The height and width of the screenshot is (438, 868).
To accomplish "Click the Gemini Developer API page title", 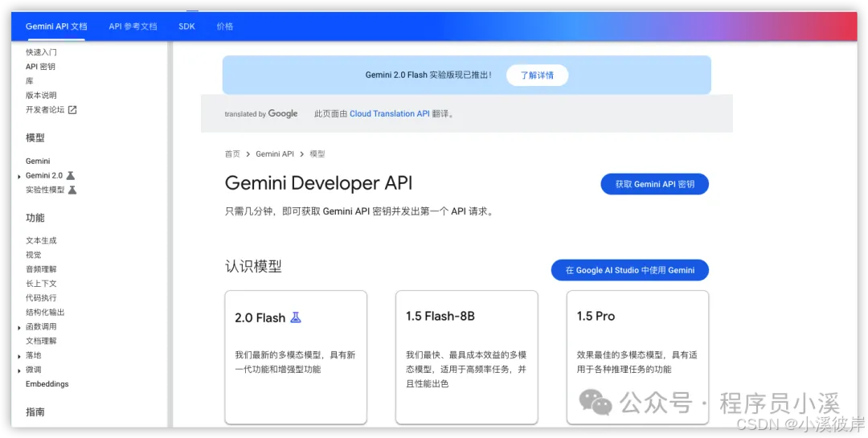I will (318, 183).
